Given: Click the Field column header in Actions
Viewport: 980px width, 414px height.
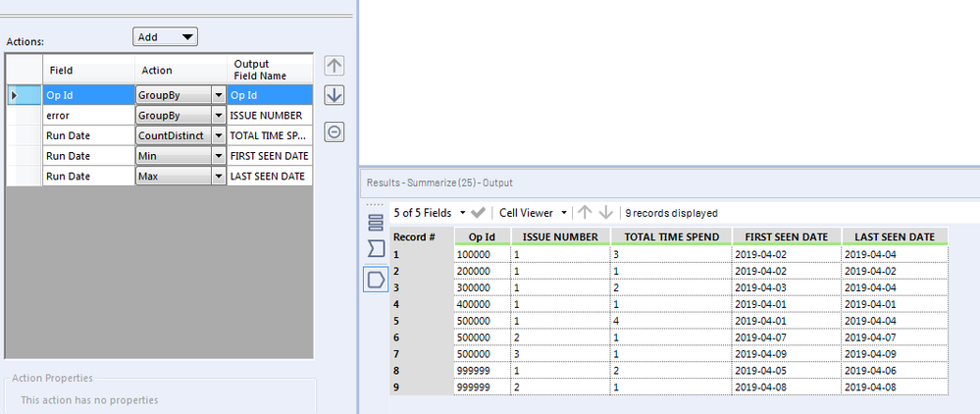Looking at the screenshot, I should (x=88, y=70).
